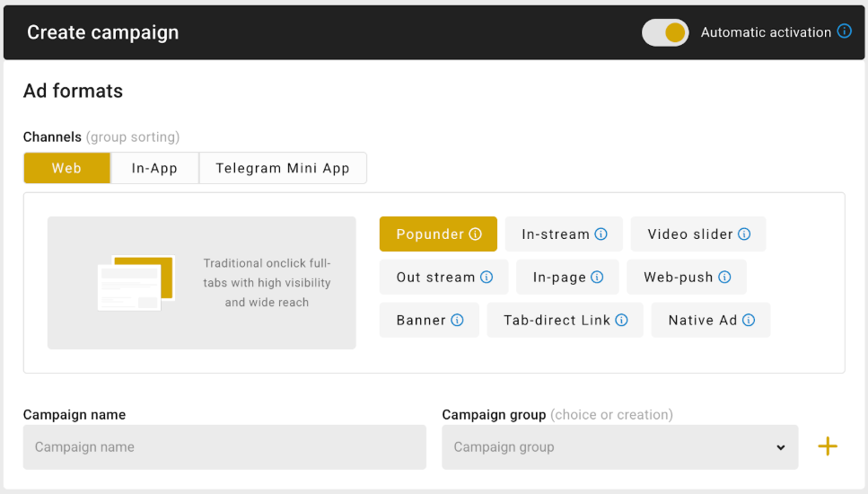Click the Web-push info icon

tap(724, 278)
